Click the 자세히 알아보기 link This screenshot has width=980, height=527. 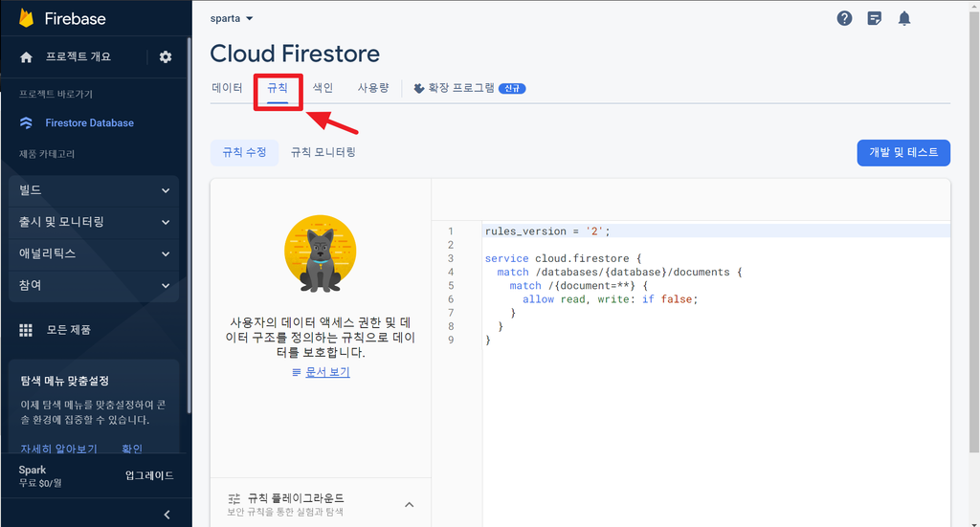[58, 449]
